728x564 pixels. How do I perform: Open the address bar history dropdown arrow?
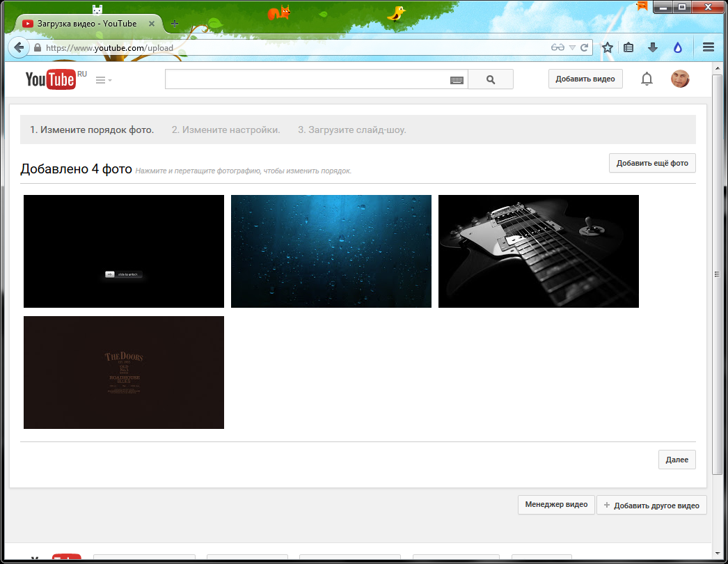(x=572, y=47)
